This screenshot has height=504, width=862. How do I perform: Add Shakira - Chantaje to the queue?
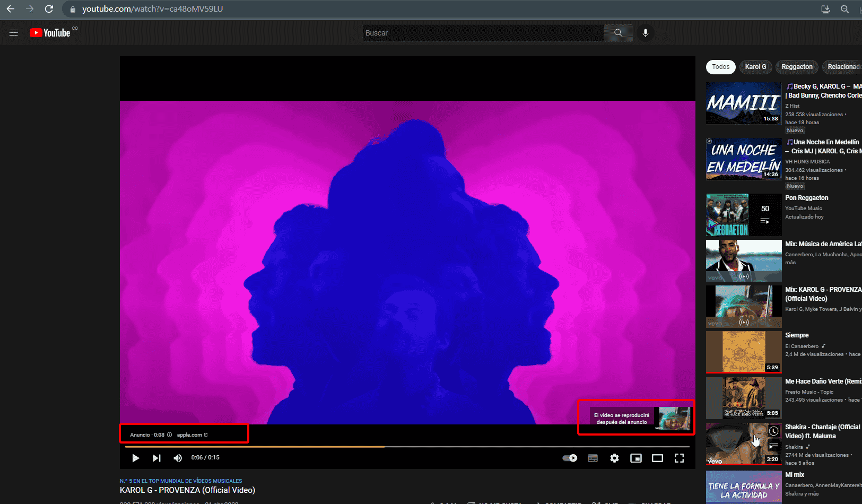(x=773, y=446)
